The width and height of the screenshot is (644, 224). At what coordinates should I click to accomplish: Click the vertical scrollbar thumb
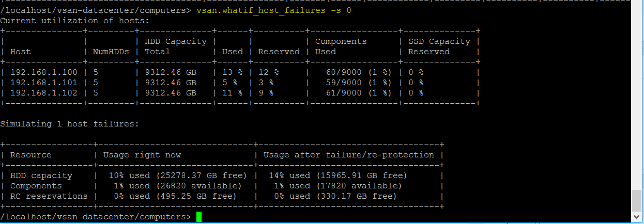coord(637,201)
